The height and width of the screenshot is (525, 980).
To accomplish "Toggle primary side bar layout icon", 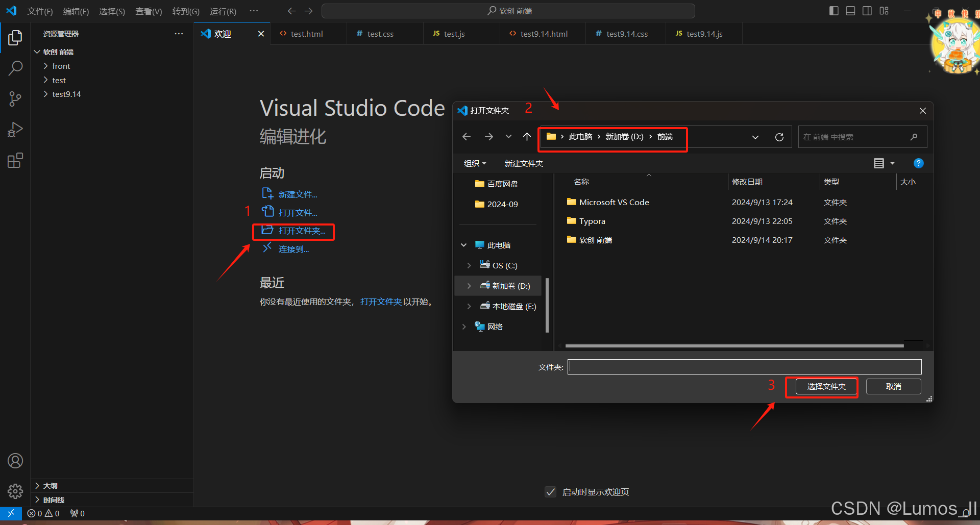I will click(834, 11).
